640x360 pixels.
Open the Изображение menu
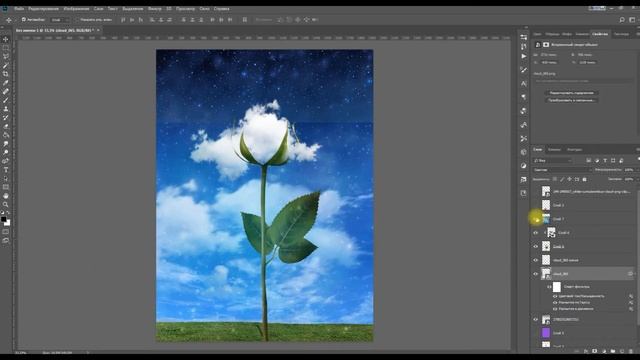point(76,9)
